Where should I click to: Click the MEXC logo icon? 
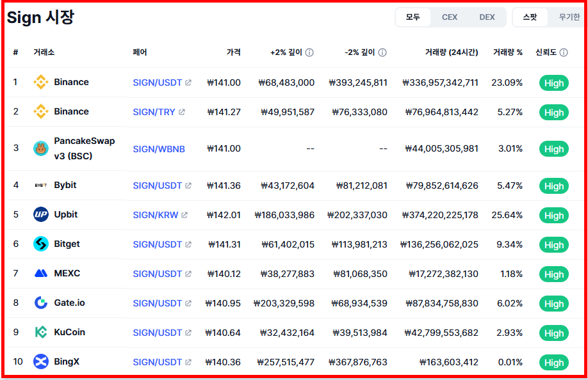point(40,273)
